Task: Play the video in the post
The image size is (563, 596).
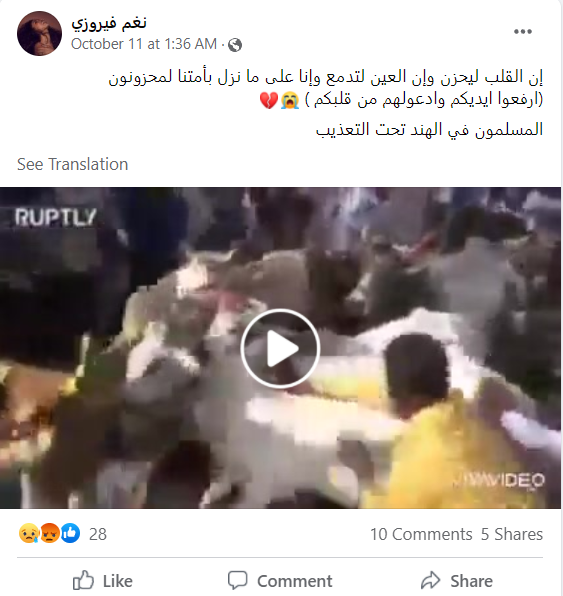Action: 280,348
